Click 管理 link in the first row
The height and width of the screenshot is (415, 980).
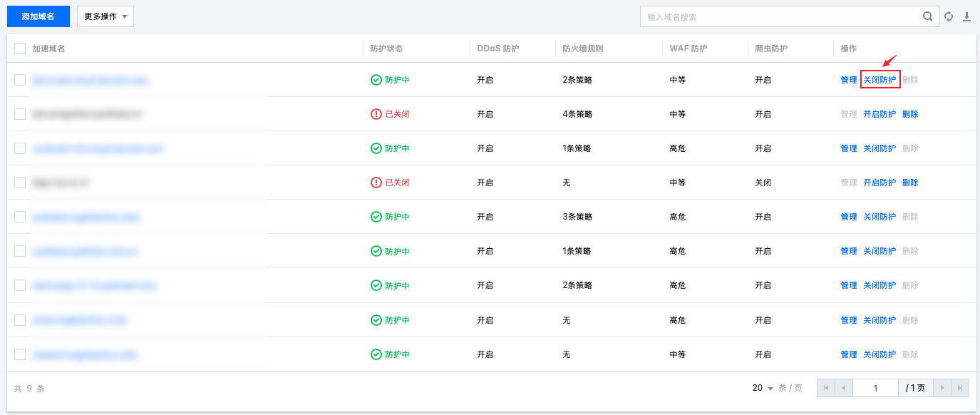tap(849, 80)
